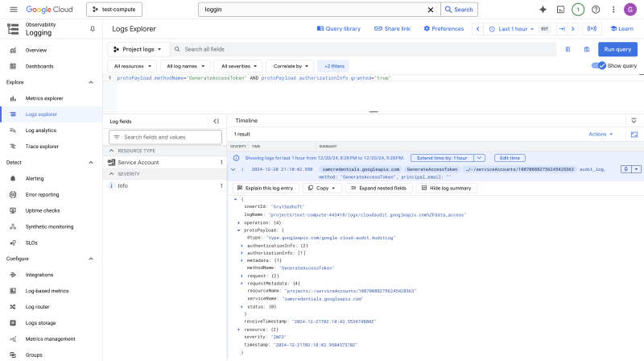Screen dimensions: 644x361
Task: Open All severities filter dropdown
Action: 238,66
